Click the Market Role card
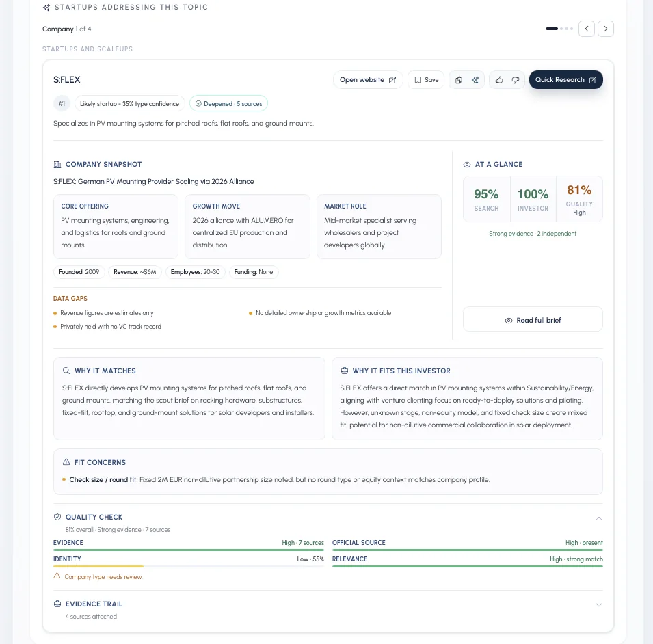653x644 pixels. (x=379, y=226)
